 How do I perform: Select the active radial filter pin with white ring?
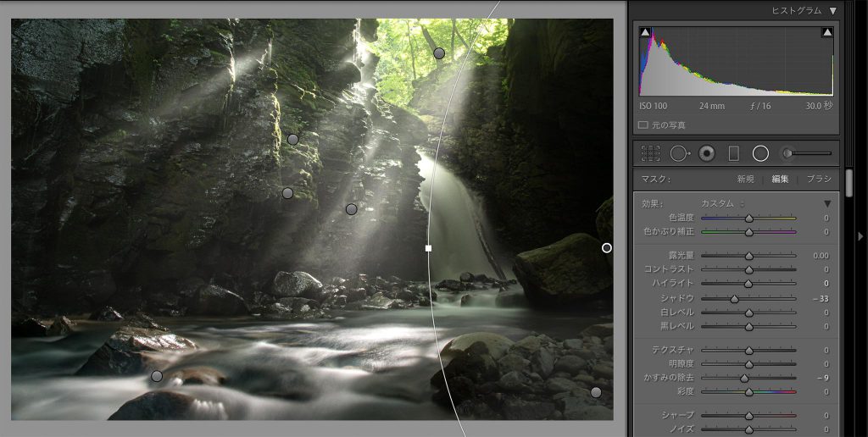[607, 248]
